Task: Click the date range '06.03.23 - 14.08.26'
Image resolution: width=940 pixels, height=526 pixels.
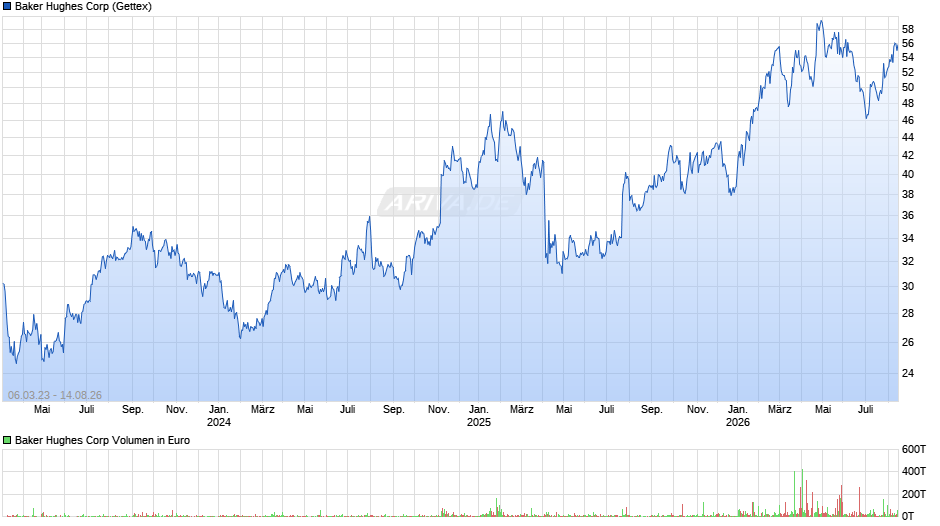Action: pyautogui.click(x=55, y=395)
